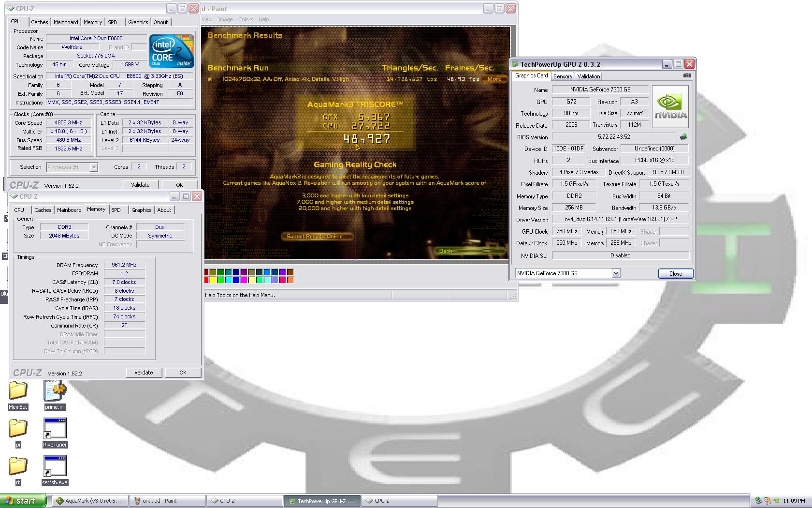Image resolution: width=812 pixels, height=508 pixels.
Task: Select the setfsb.exe shortcut icon
Action: [55, 466]
